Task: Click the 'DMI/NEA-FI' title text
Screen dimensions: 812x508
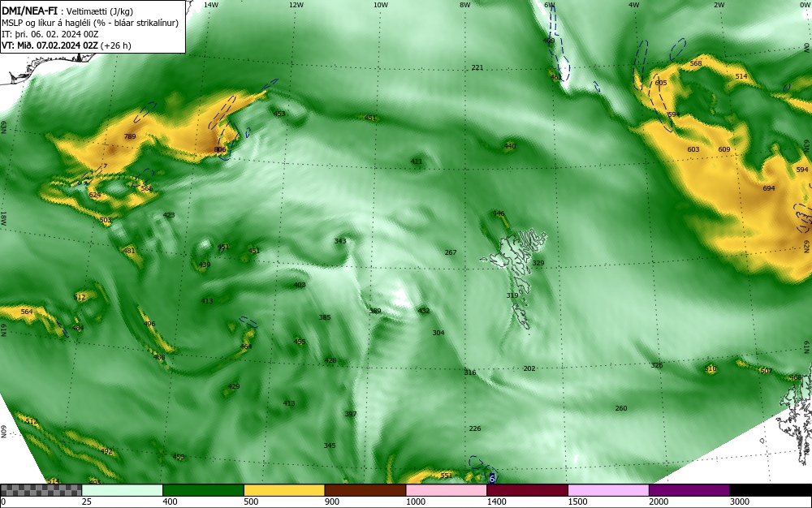Action: [29, 11]
